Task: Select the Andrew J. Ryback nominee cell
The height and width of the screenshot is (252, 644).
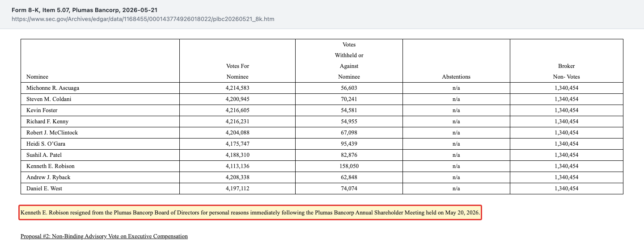Action: click(100, 177)
